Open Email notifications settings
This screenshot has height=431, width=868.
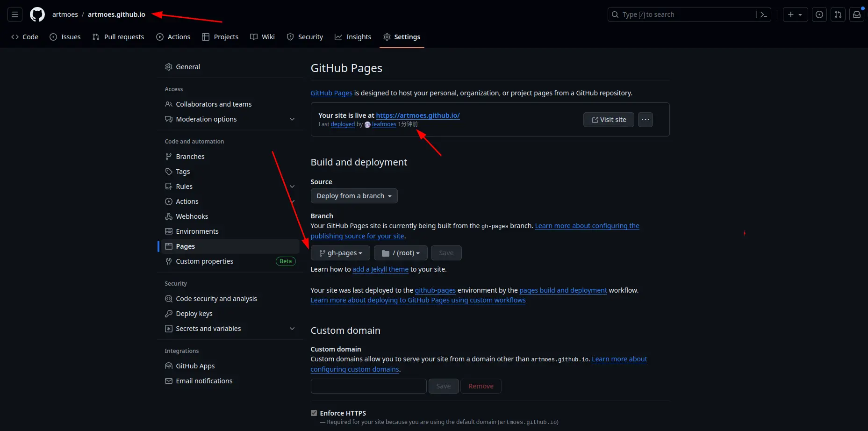coord(230,381)
